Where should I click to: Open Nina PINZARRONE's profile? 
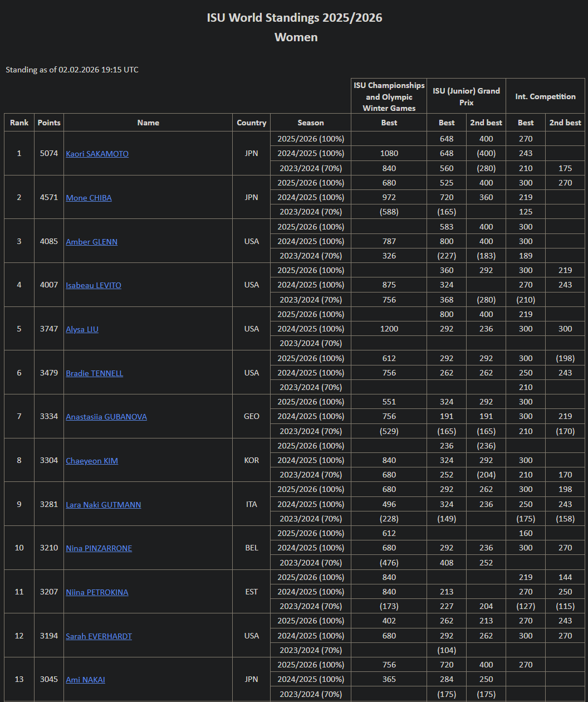99,548
